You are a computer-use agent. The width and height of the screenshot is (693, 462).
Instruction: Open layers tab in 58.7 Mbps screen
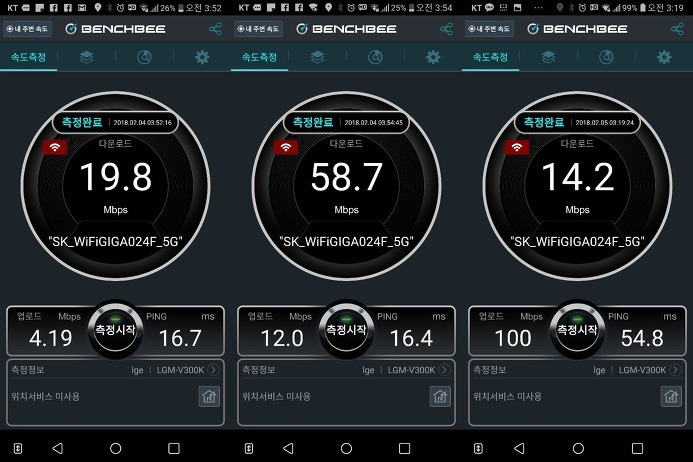[317, 57]
